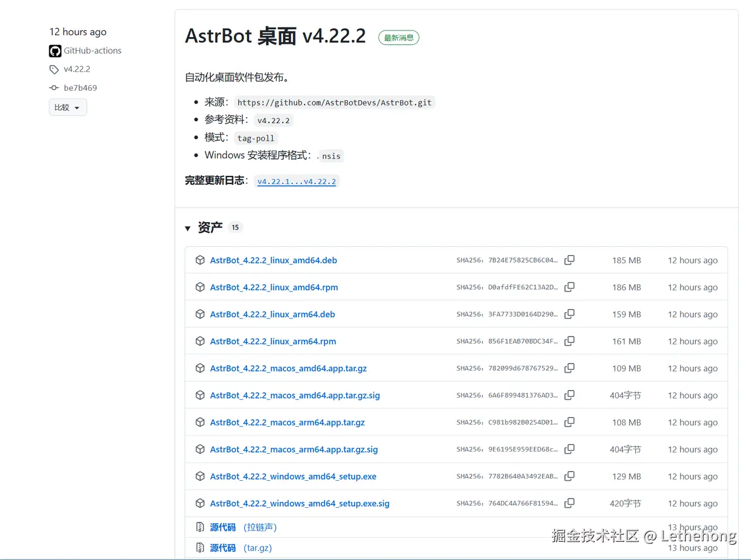Copy SHA256 for windows_amd64_setup.exe.sig asset
751x560 pixels.
click(x=569, y=503)
